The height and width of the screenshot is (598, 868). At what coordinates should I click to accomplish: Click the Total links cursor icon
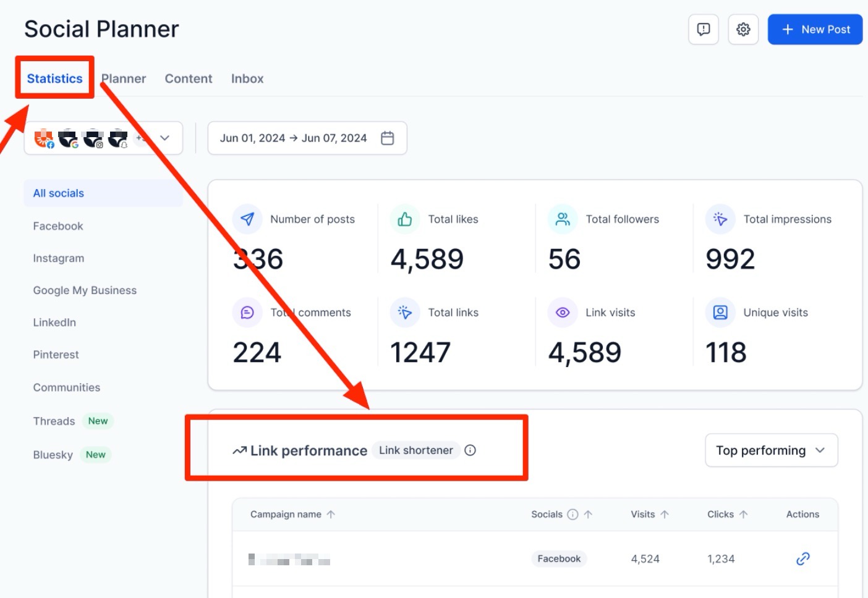405,313
